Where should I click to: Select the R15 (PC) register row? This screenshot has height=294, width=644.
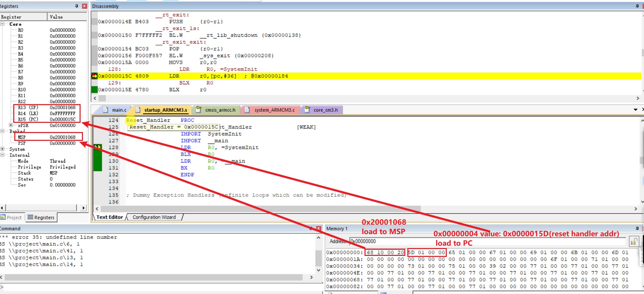[x=47, y=119]
